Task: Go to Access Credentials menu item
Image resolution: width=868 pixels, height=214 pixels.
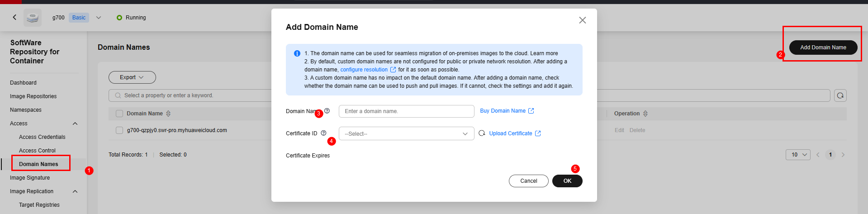Action: pyautogui.click(x=42, y=137)
